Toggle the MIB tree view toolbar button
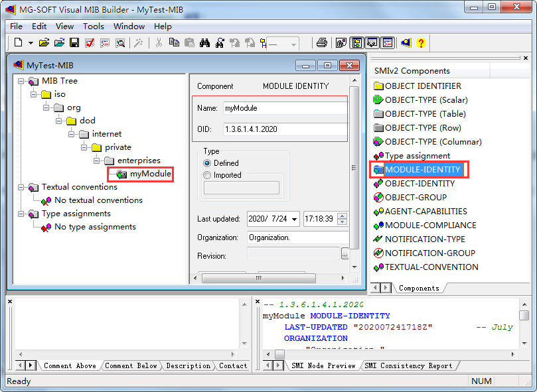The image size is (537, 392). pos(356,42)
